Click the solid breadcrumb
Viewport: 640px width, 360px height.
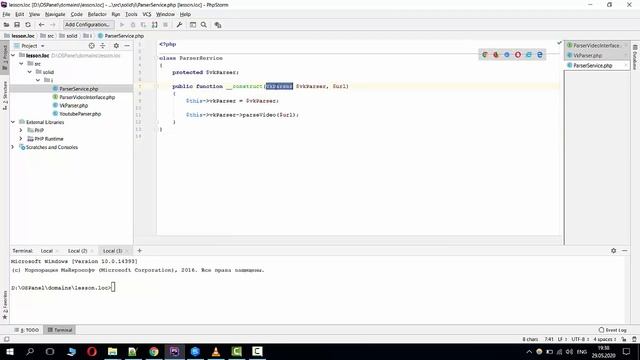(x=68, y=36)
